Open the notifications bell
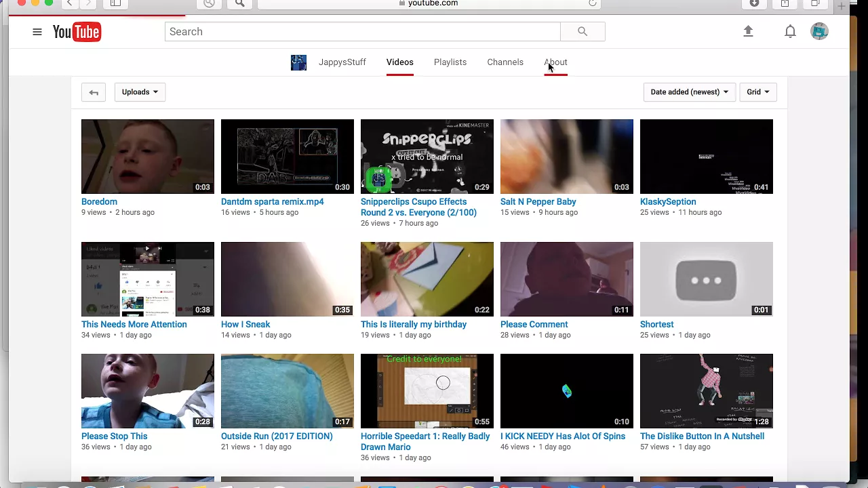 pyautogui.click(x=790, y=32)
